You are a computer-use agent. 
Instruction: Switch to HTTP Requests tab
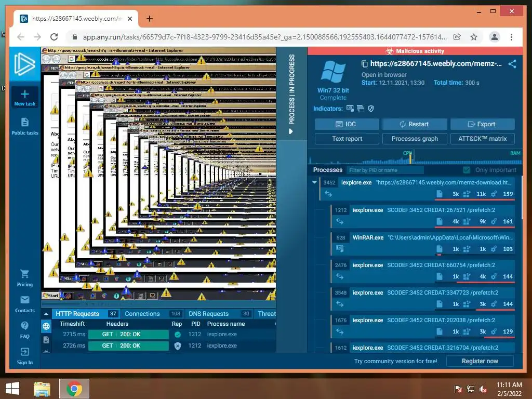click(x=85, y=314)
